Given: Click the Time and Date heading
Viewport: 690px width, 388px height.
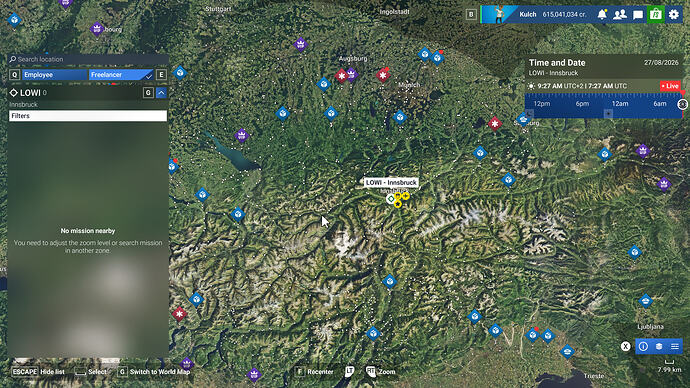Looking at the screenshot, I should click(557, 63).
